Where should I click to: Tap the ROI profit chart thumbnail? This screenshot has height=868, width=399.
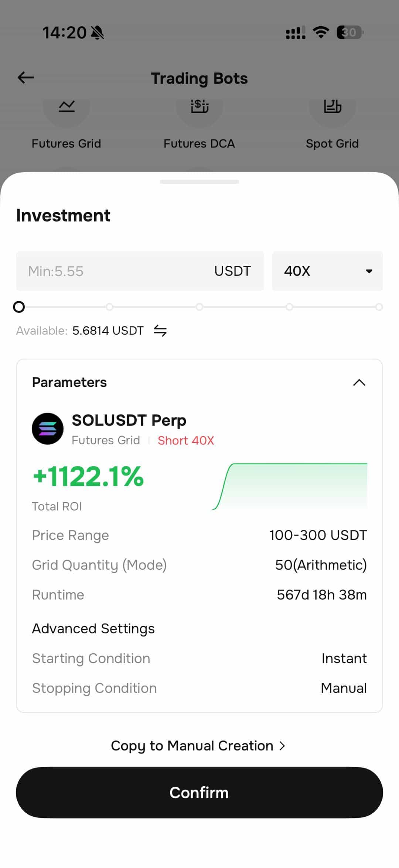click(x=290, y=486)
